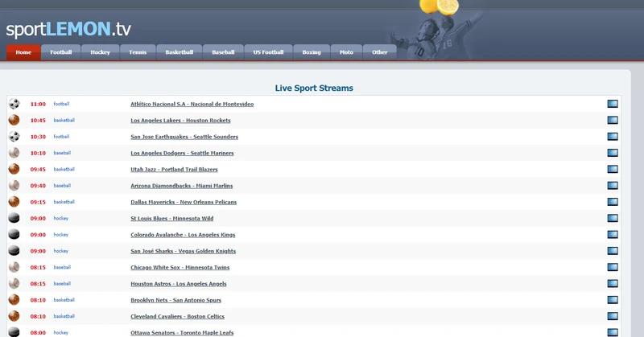Switch to the Hockey tab
The width and height of the screenshot is (644, 337).
100,52
